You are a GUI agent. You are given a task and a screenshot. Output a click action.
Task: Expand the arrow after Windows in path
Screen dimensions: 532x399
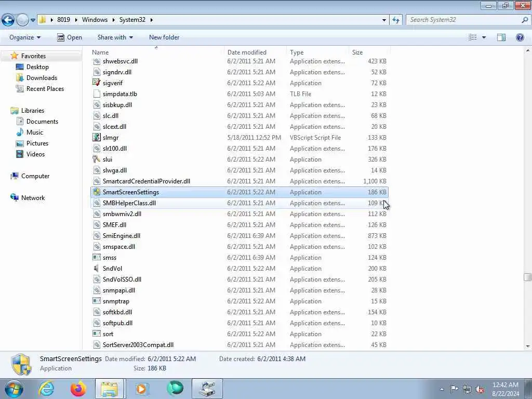pos(113,20)
